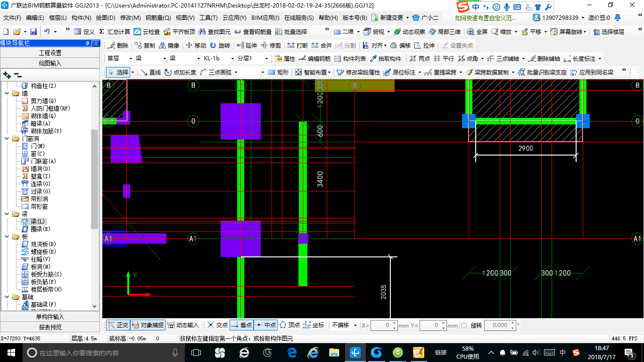Choose the 修剪 (trim) tool
644x362 pixels.
point(271,46)
